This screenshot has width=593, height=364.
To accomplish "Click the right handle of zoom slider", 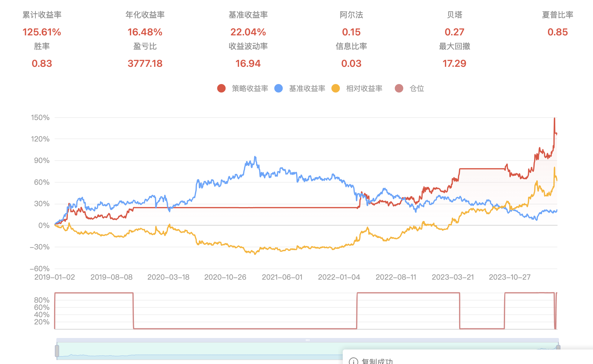I will pos(558,348).
